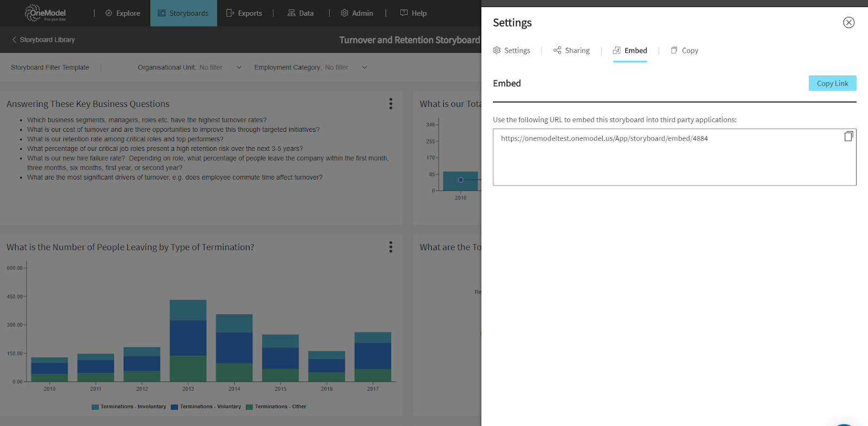Open the Admin menu
Screen dimensions: 868x426
click(x=357, y=13)
